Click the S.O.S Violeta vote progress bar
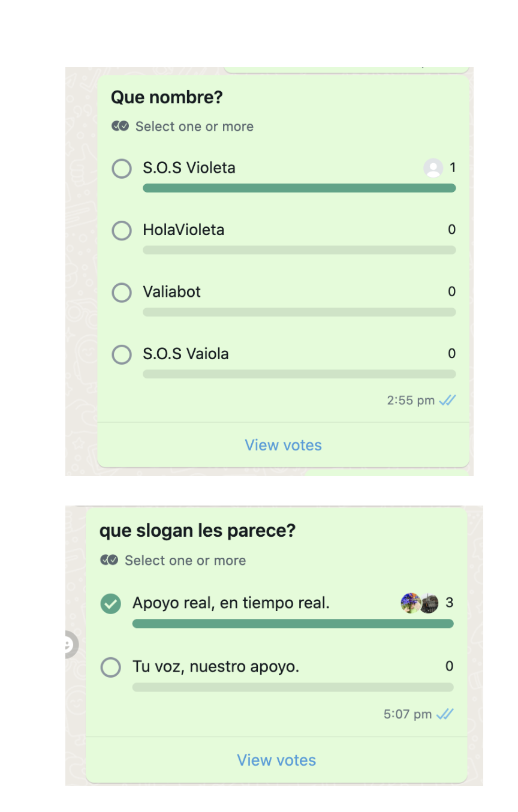This screenshot has width=518, height=812. [299, 188]
